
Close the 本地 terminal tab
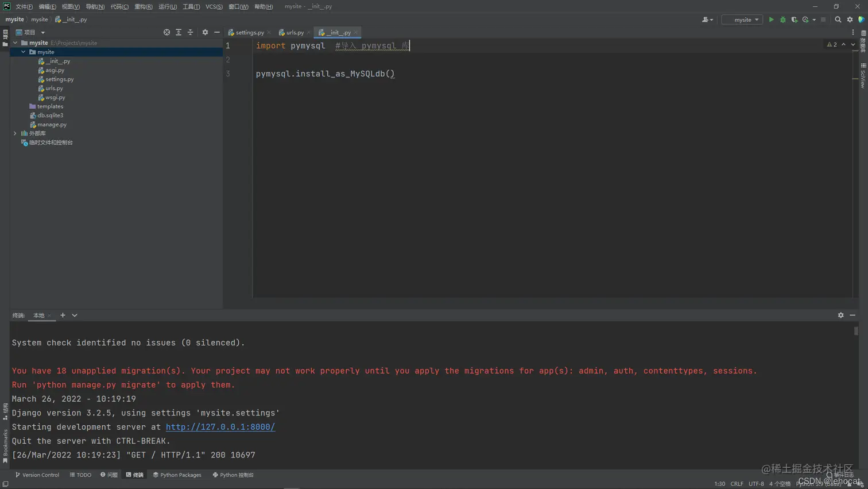coord(49,315)
